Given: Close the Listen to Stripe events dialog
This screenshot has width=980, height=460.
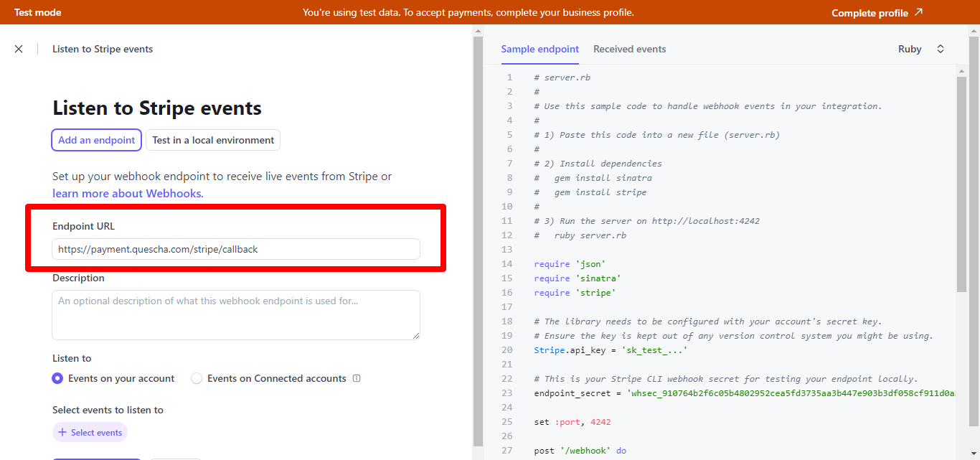Looking at the screenshot, I should [x=19, y=49].
